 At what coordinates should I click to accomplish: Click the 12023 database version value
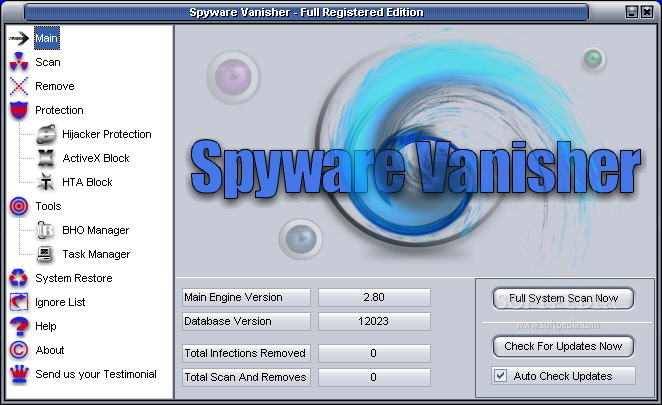tap(374, 321)
